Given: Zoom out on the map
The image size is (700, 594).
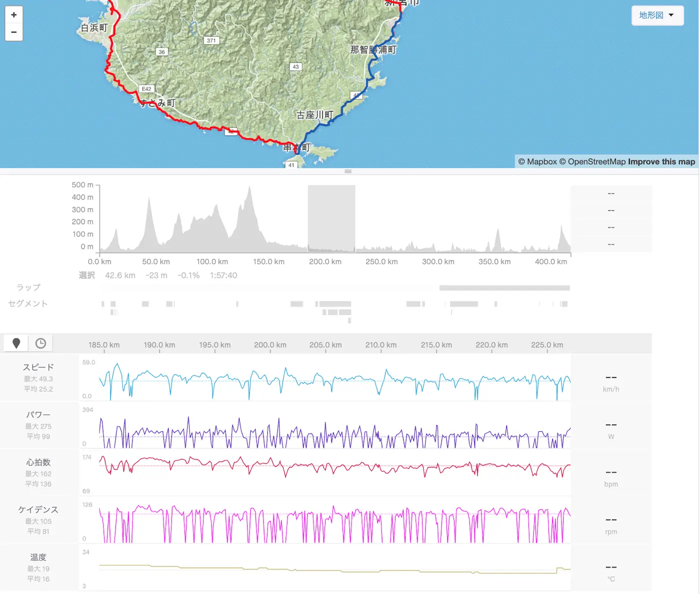Looking at the screenshot, I should 13,32.
